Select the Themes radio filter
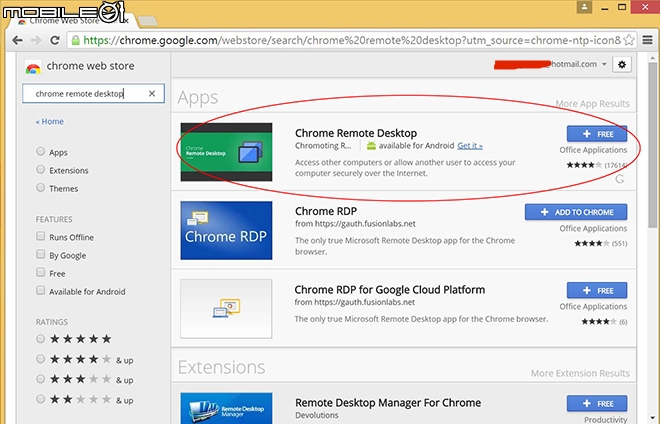The width and height of the screenshot is (660, 424). (40, 187)
